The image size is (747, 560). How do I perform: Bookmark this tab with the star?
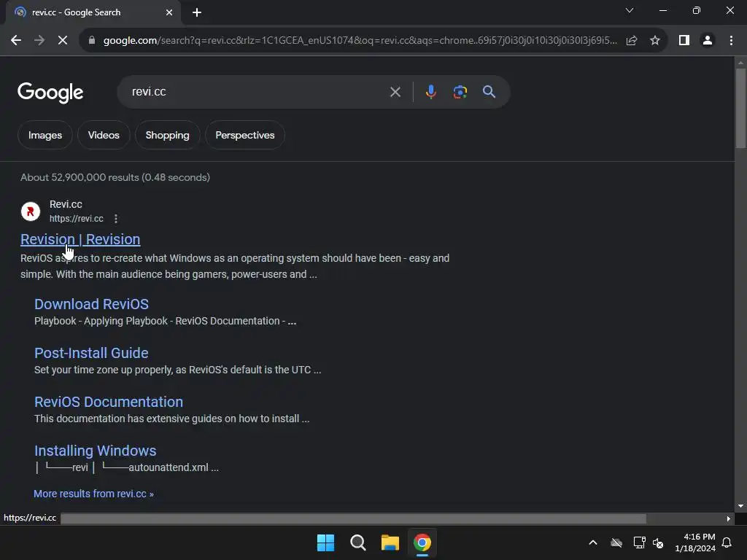655,41
